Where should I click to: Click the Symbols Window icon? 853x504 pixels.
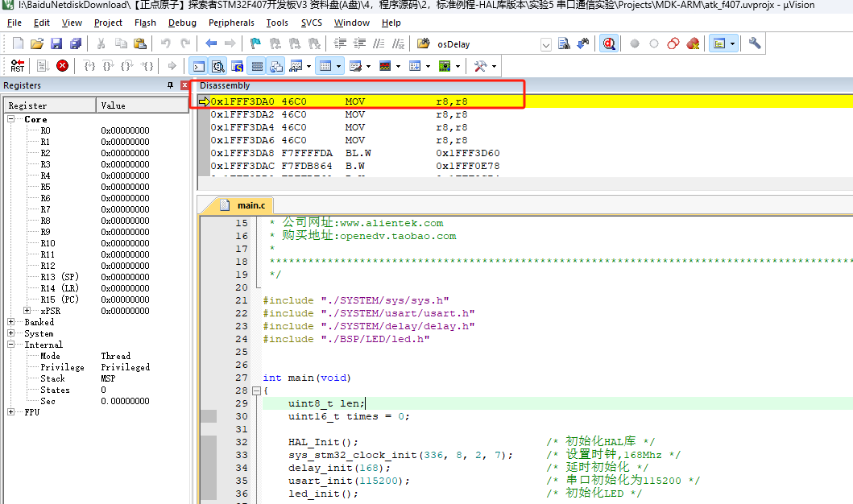click(237, 66)
